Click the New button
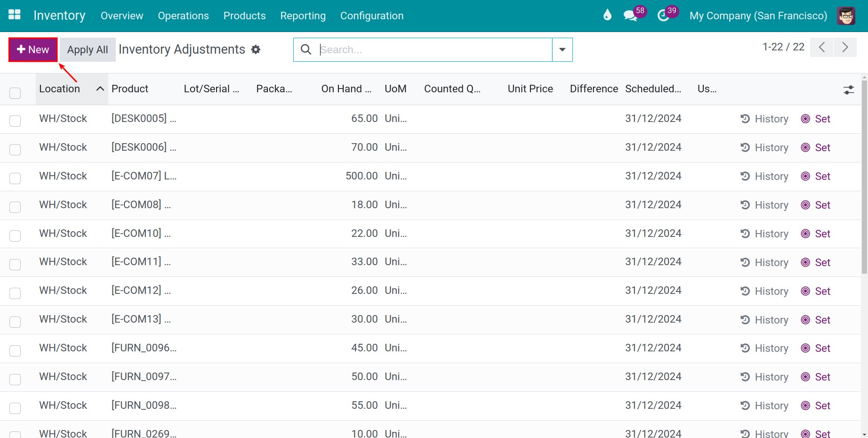 click(33, 49)
